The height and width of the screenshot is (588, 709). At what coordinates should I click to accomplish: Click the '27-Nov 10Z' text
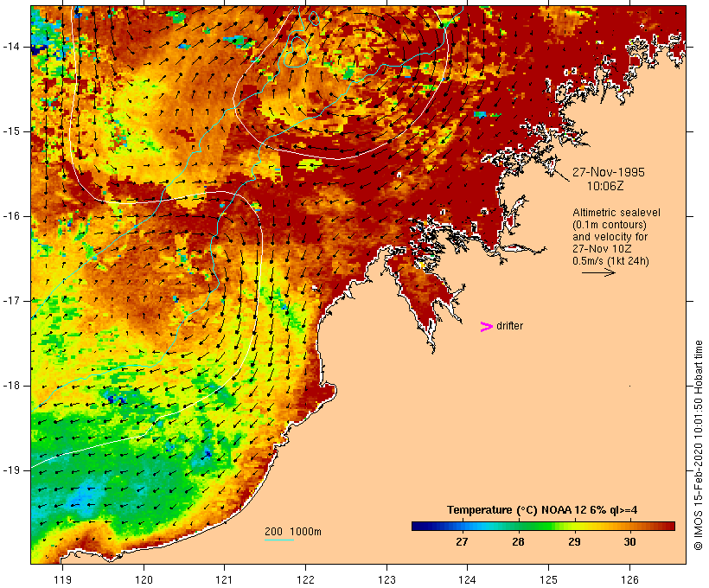pos(602,249)
